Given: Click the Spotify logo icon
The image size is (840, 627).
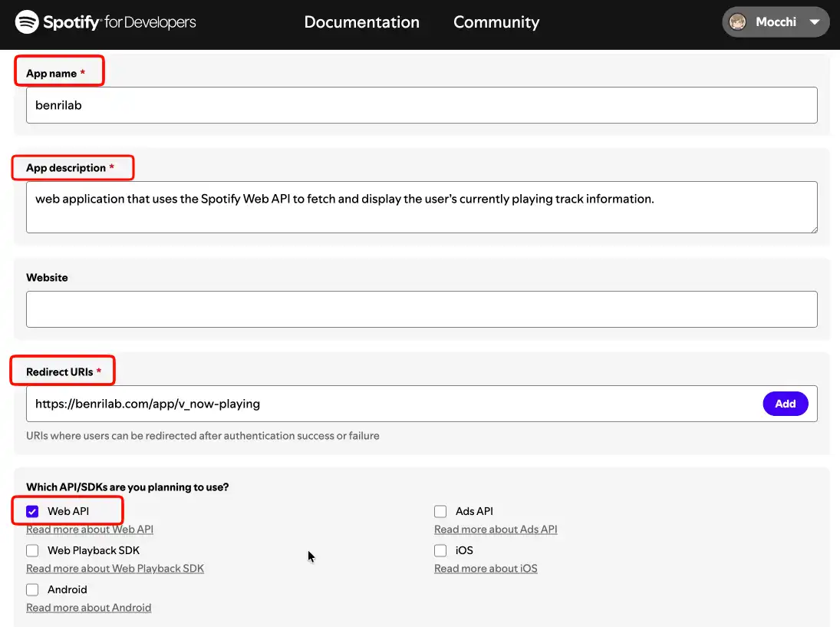Looking at the screenshot, I should pos(27,22).
